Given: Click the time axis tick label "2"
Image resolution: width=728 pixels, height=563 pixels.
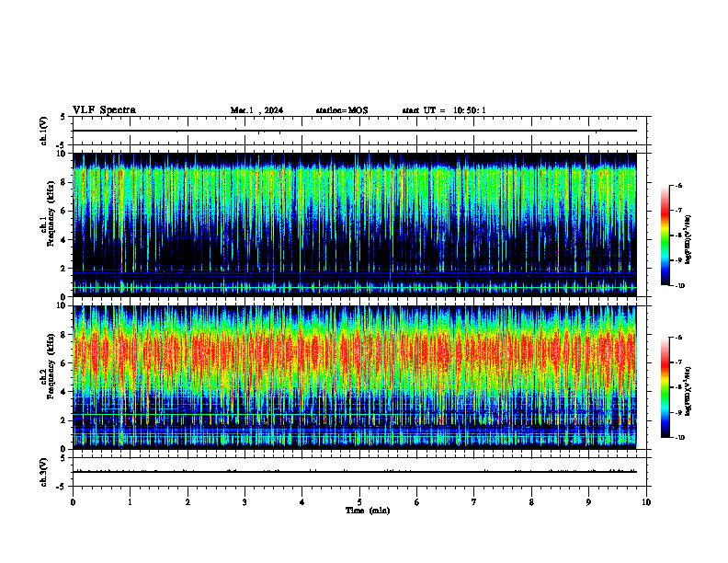Looking at the screenshot, I should [x=188, y=502].
